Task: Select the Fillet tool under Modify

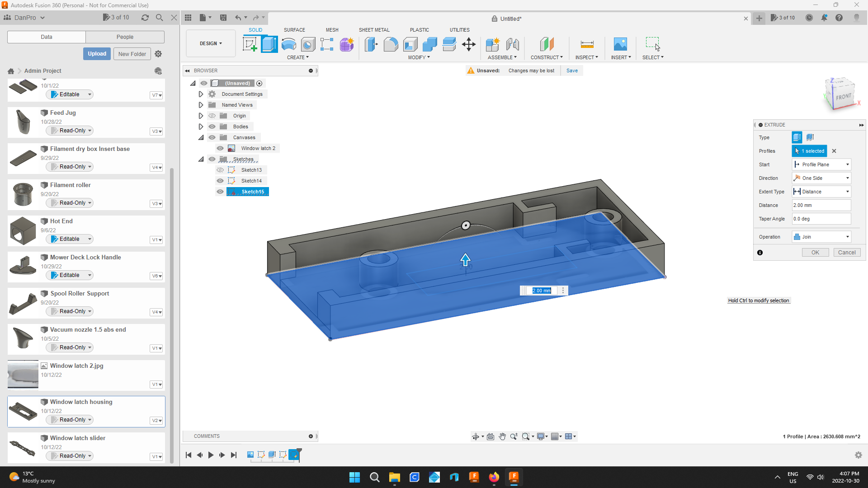Action: pos(391,44)
